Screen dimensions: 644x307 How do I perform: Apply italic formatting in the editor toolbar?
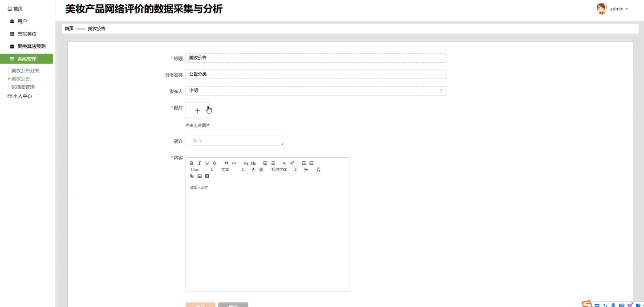(199, 163)
